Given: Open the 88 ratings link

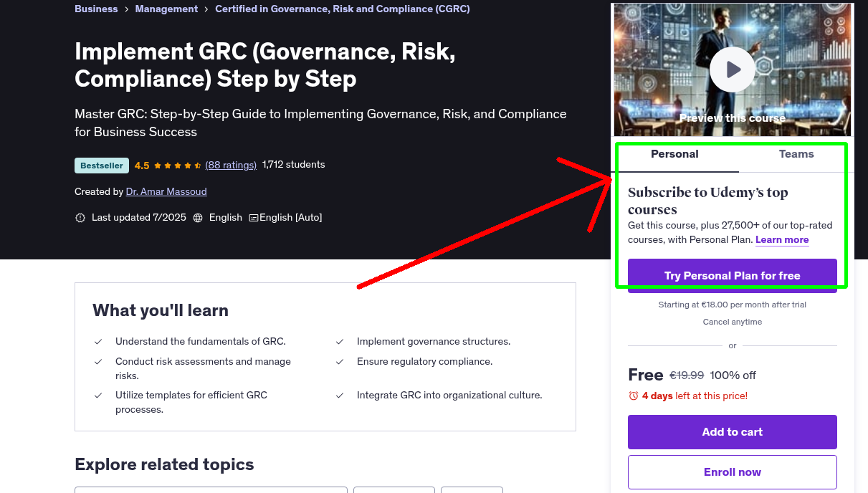Looking at the screenshot, I should tap(231, 165).
